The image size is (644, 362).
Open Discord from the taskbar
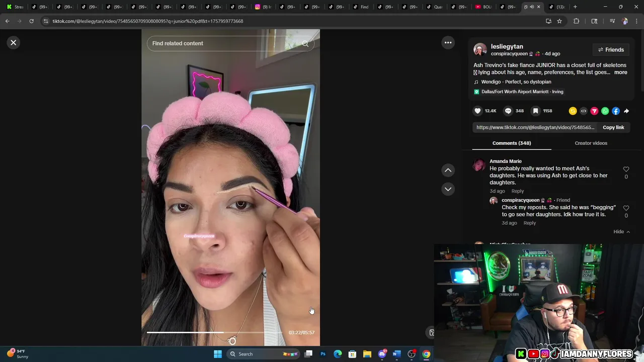(x=382, y=354)
